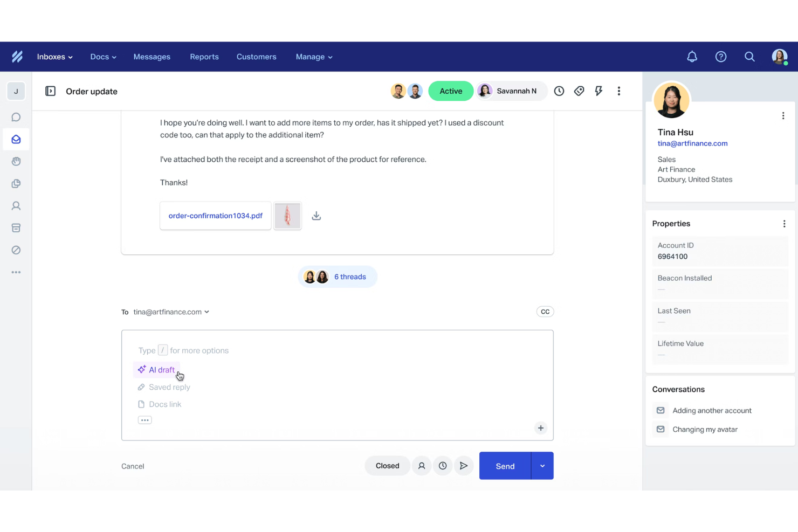Viewport: 798px width, 532px height.
Task: Open the overflow menu with three dots
Action: [618, 91]
